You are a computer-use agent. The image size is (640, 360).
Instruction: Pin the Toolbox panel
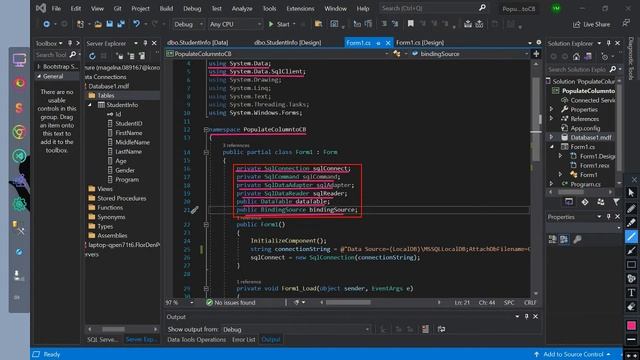click(70, 43)
